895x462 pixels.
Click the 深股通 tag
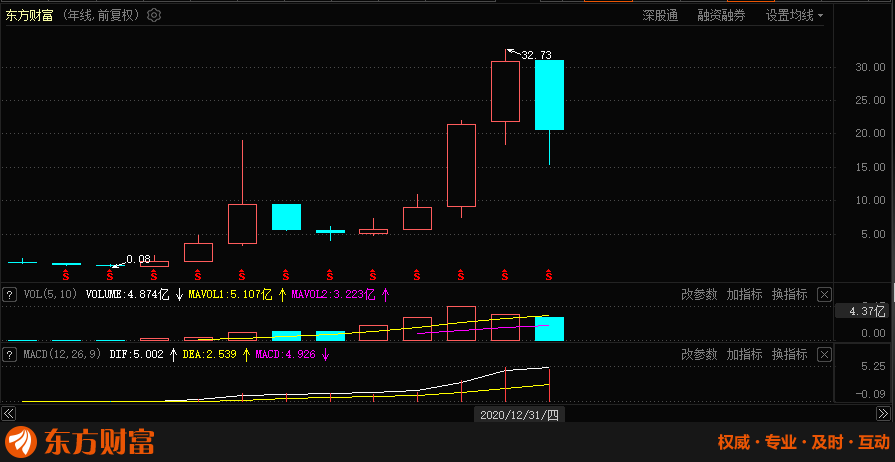[x=660, y=15]
